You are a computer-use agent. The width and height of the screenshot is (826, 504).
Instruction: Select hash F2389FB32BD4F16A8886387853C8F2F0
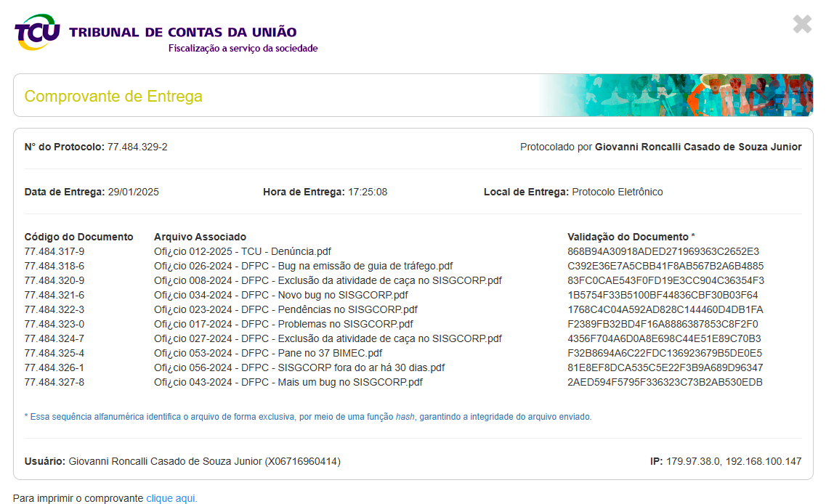(663, 324)
